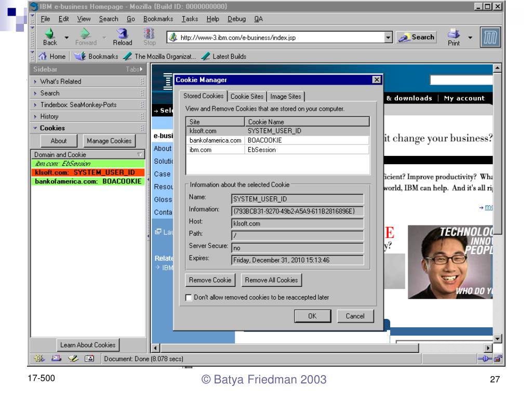Open the Latest Builds bookmark
532x399 pixels.
click(x=224, y=56)
